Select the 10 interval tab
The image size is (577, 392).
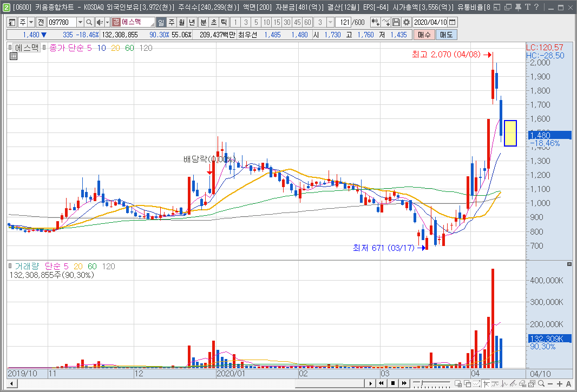click(266, 22)
